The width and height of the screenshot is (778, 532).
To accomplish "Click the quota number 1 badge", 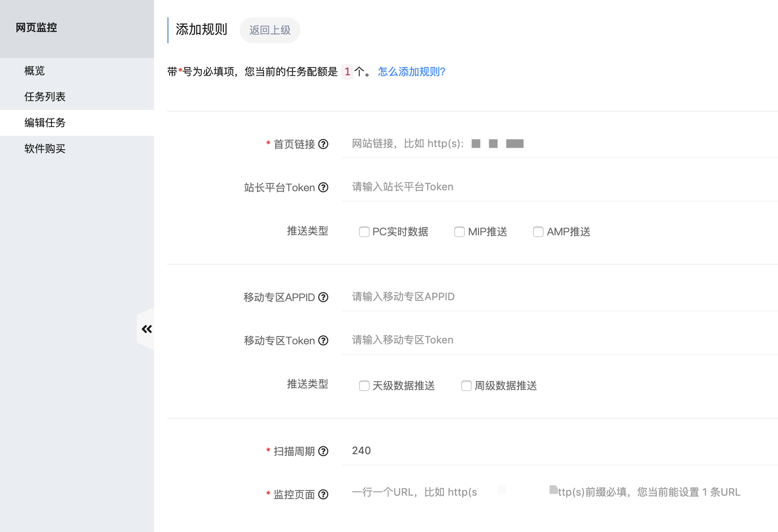I will click(347, 72).
